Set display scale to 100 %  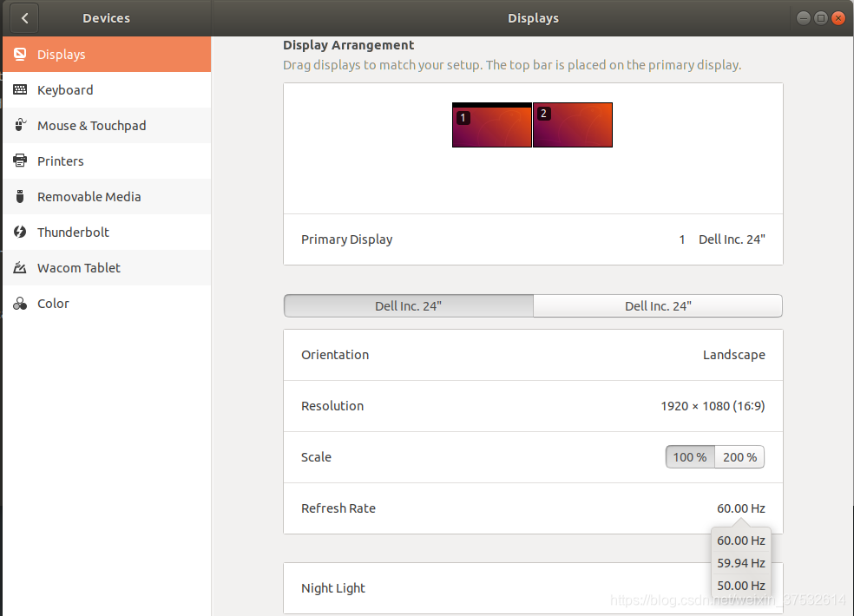tap(690, 457)
